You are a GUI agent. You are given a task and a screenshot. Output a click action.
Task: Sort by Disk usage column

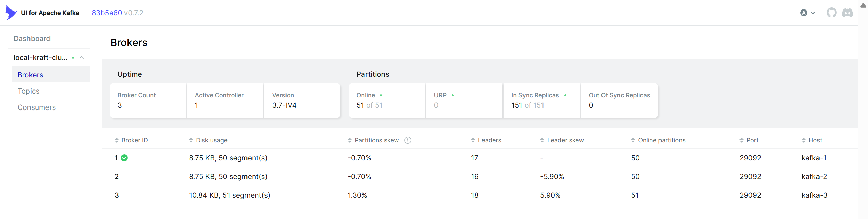pos(211,140)
